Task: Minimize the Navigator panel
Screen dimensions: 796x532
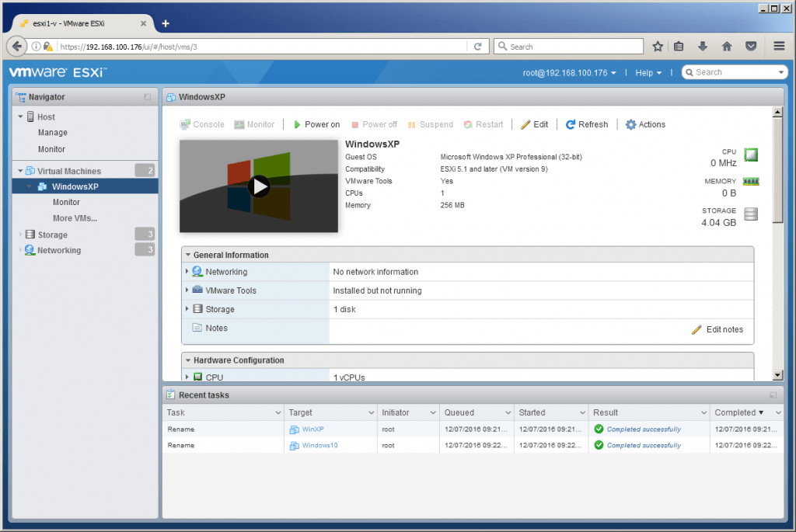Action: pyautogui.click(x=147, y=97)
